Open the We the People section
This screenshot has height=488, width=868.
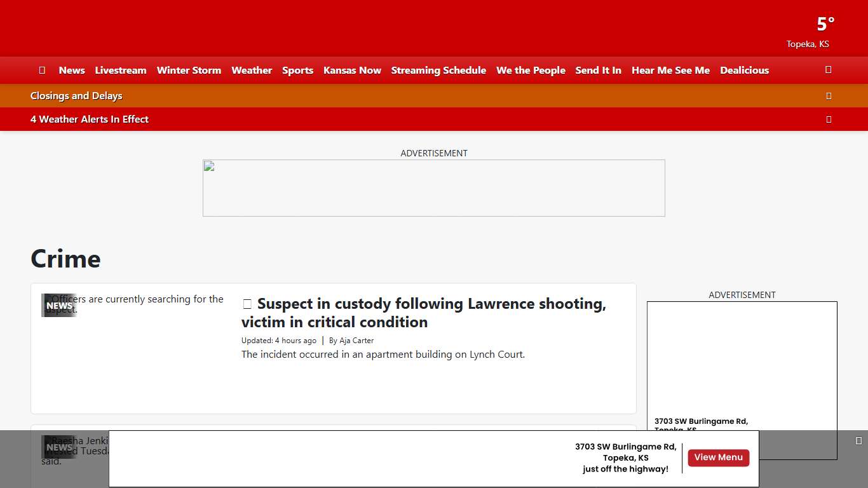pyautogui.click(x=531, y=71)
